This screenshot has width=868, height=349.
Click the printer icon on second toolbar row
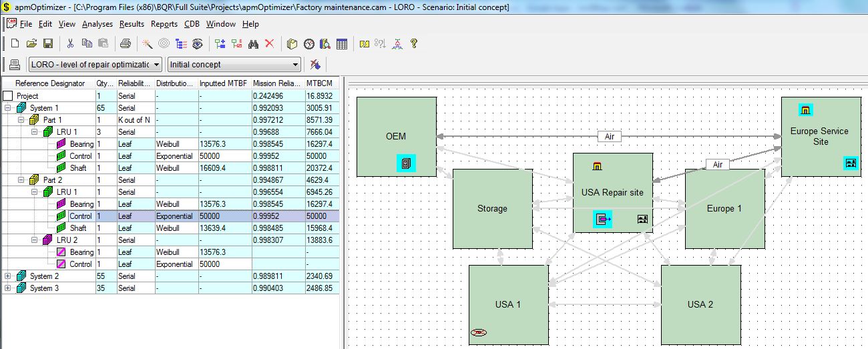[x=15, y=64]
